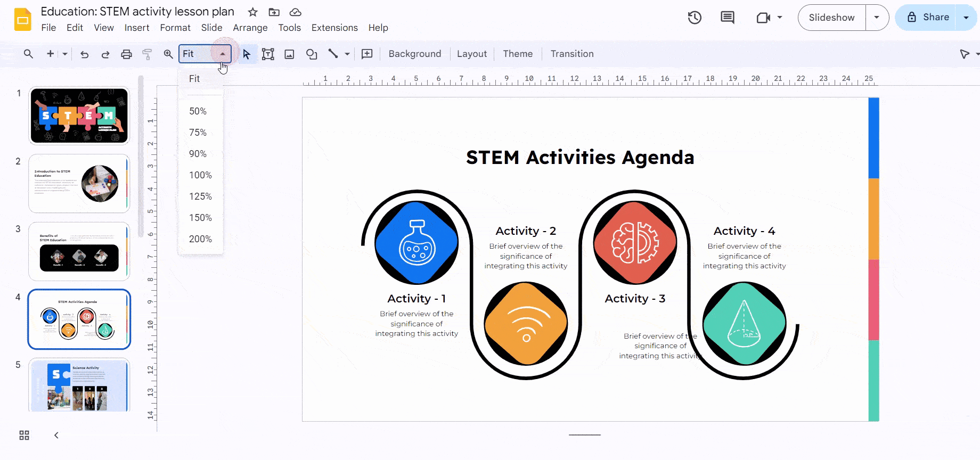
Task: Expand the Slideshow options arrow
Action: coord(877,18)
